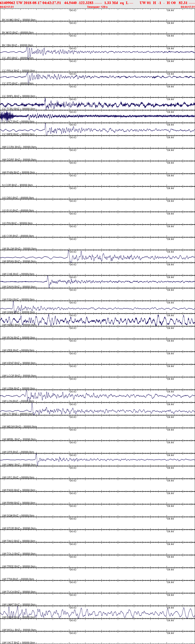Select the BK YBH BHZ station label
195x644 pixels.
pos(18,45)
